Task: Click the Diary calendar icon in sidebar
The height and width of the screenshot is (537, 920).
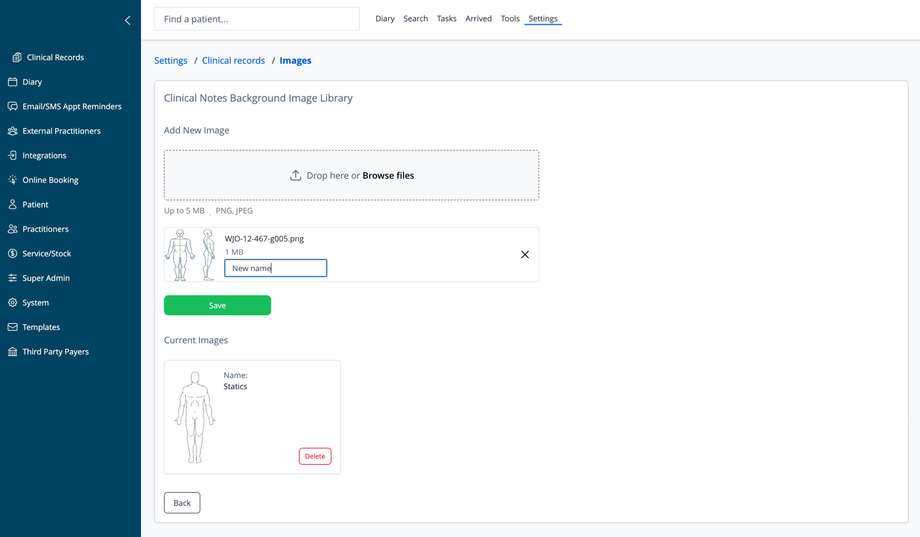Action: click(13, 82)
